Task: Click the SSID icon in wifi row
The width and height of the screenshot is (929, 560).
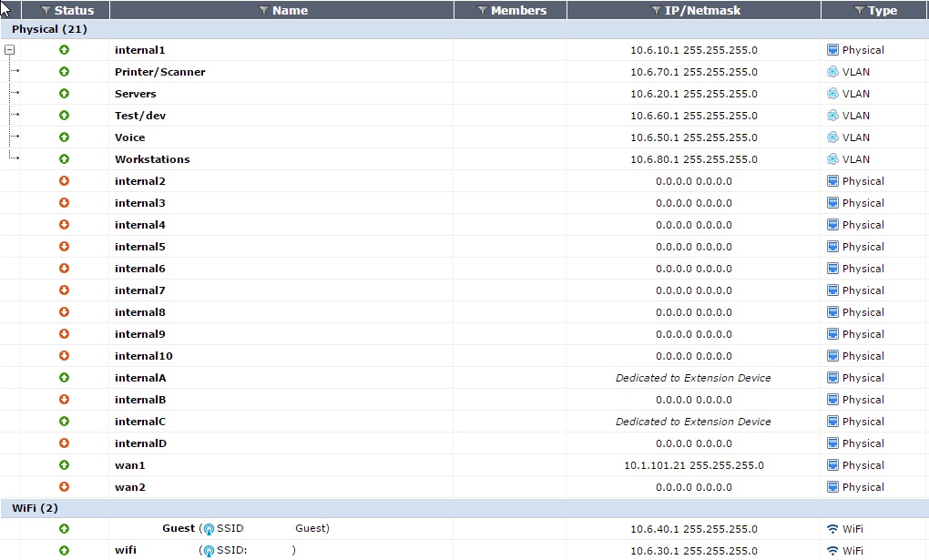Action: pyautogui.click(x=209, y=551)
